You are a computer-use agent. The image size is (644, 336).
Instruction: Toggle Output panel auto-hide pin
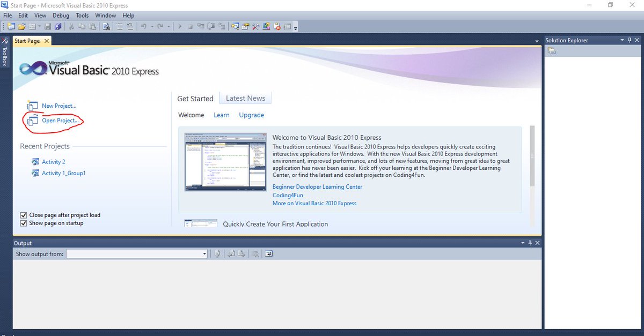tap(530, 243)
